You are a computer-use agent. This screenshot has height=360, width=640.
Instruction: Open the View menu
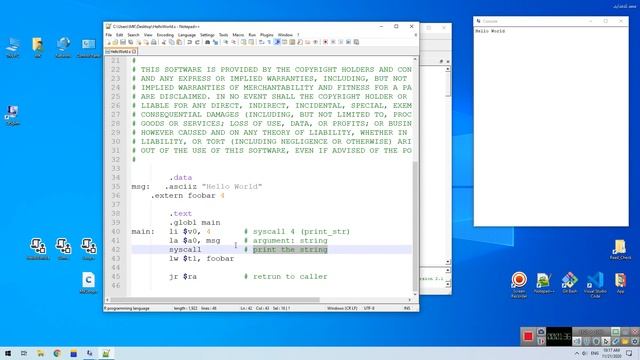148,35
